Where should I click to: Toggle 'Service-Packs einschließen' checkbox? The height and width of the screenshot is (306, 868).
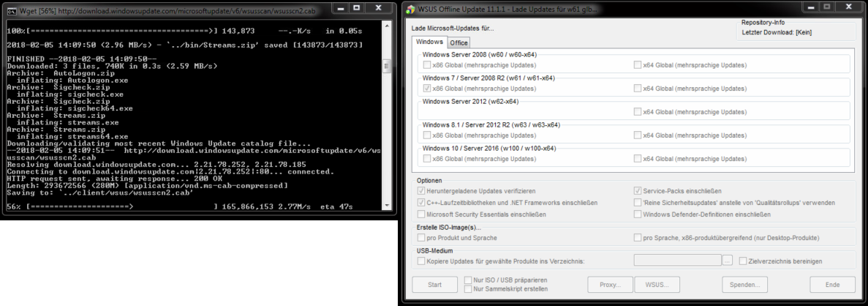pyautogui.click(x=638, y=191)
